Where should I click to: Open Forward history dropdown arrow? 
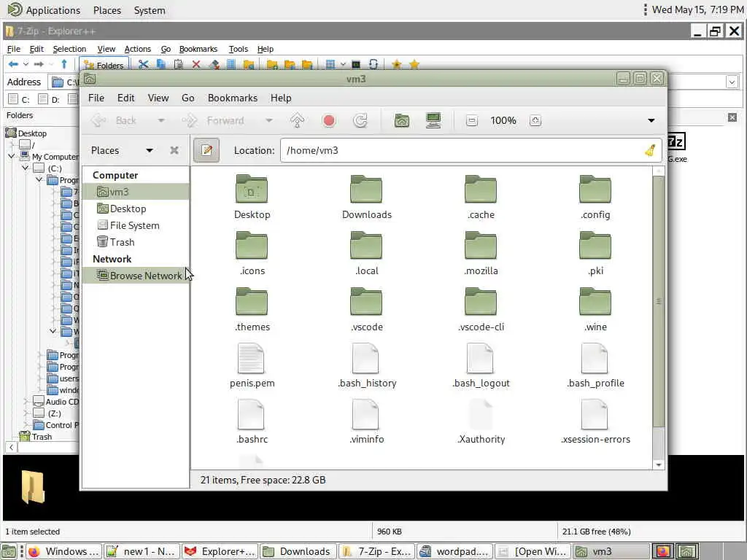[x=268, y=120]
